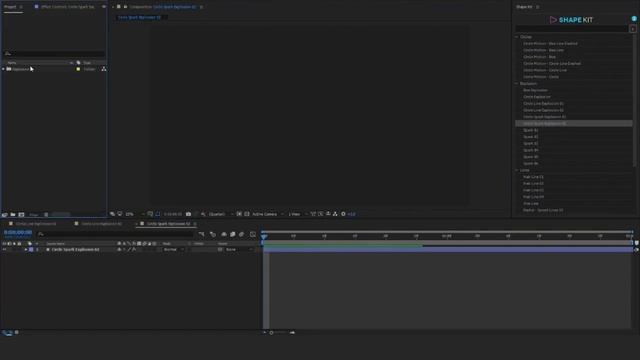
Task: Click the Shape Kit search field
Action: click(571, 29)
